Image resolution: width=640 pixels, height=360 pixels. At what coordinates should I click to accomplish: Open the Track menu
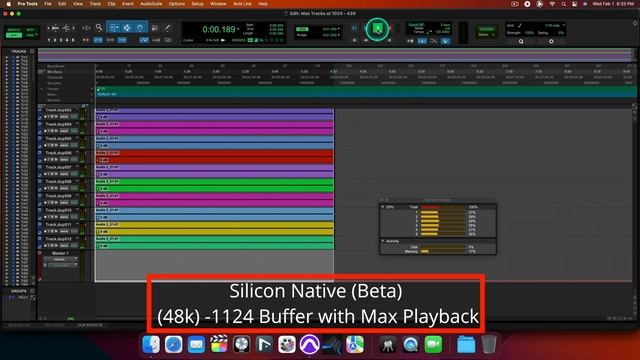tap(95, 4)
